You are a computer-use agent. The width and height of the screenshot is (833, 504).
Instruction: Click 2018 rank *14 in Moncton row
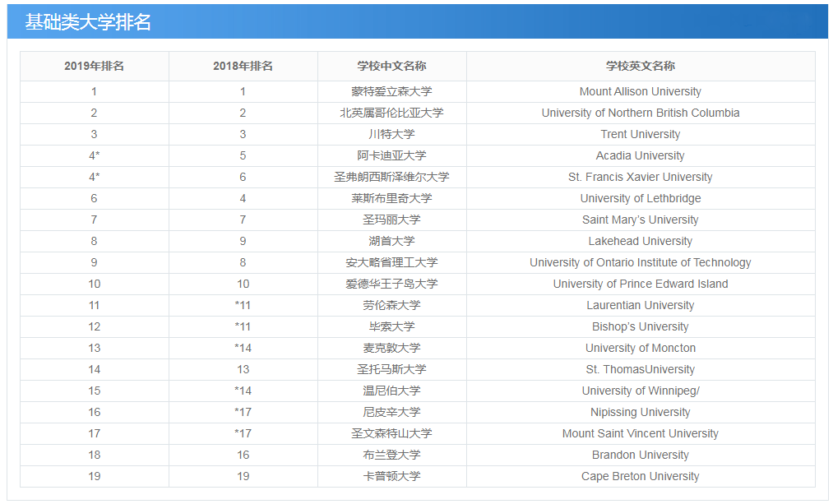(243, 348)
